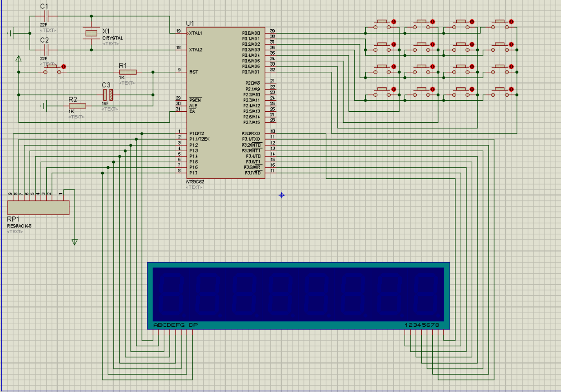Click the P3.2/INT0 pin label

pyautogui.click(x=251, y=145)
